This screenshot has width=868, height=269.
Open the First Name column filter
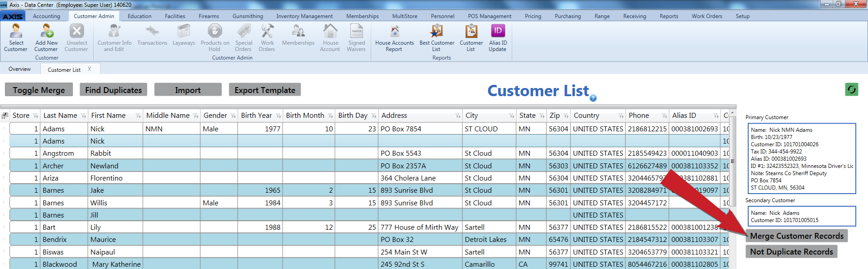click(138, 116)
